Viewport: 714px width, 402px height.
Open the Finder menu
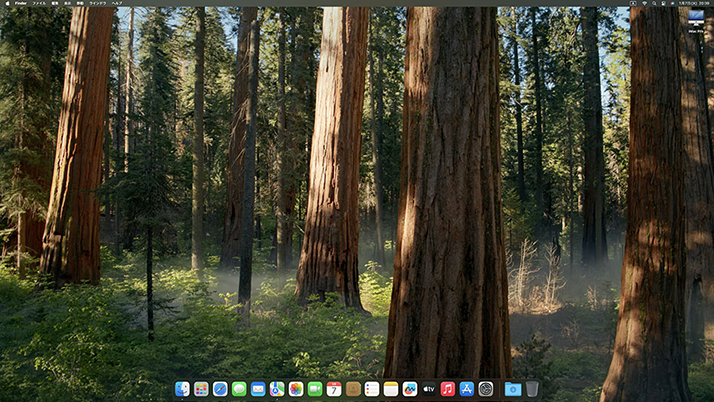[x=20, y=3]
